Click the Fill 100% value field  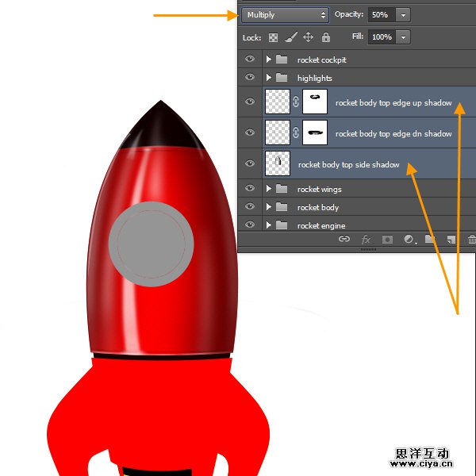click(382, 37)
